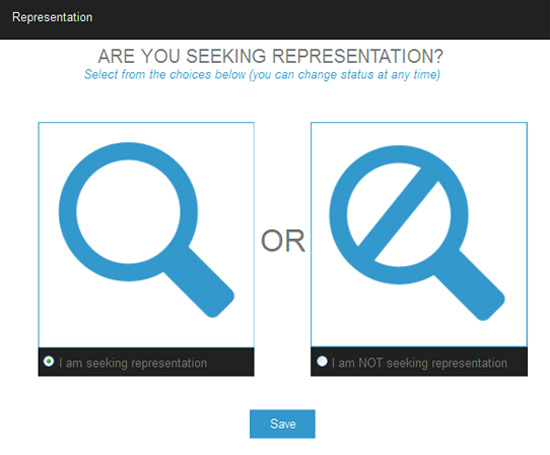
Task: Click the italic 'Select from the choices below' subtitle
Action: pos(262,74)
